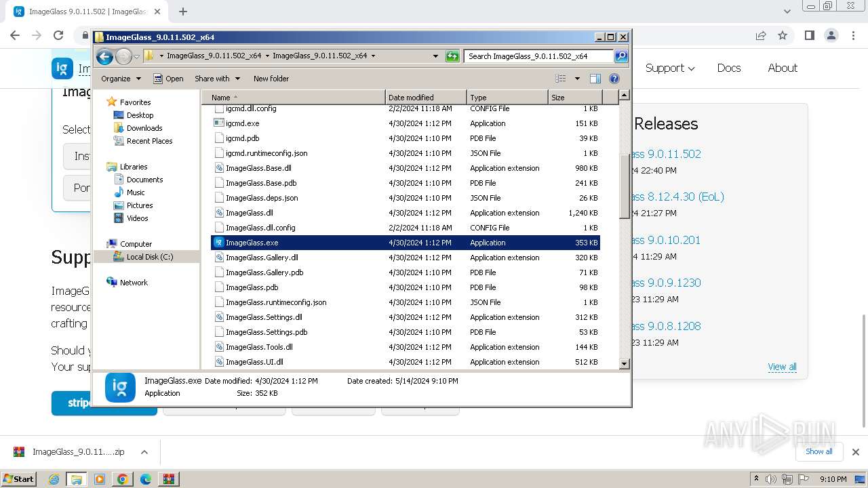Click the change view icon
The width and height of the screenshot is (868, 488).
click(x=560, y=79)
